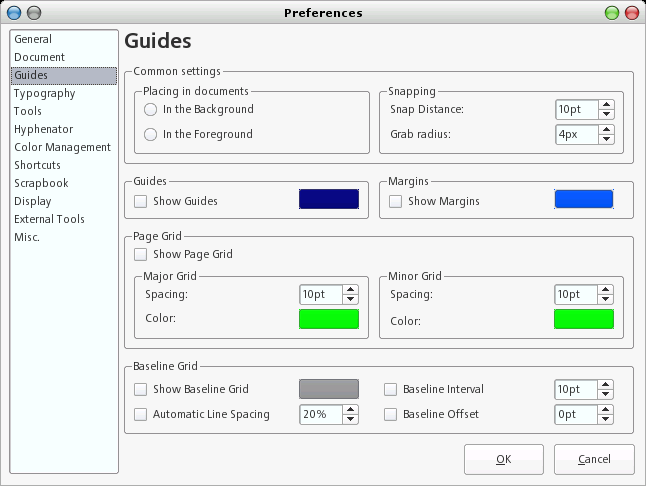Toggle the Show Margins checkbox
Viewport: 646px width, 486px height.
396,201
